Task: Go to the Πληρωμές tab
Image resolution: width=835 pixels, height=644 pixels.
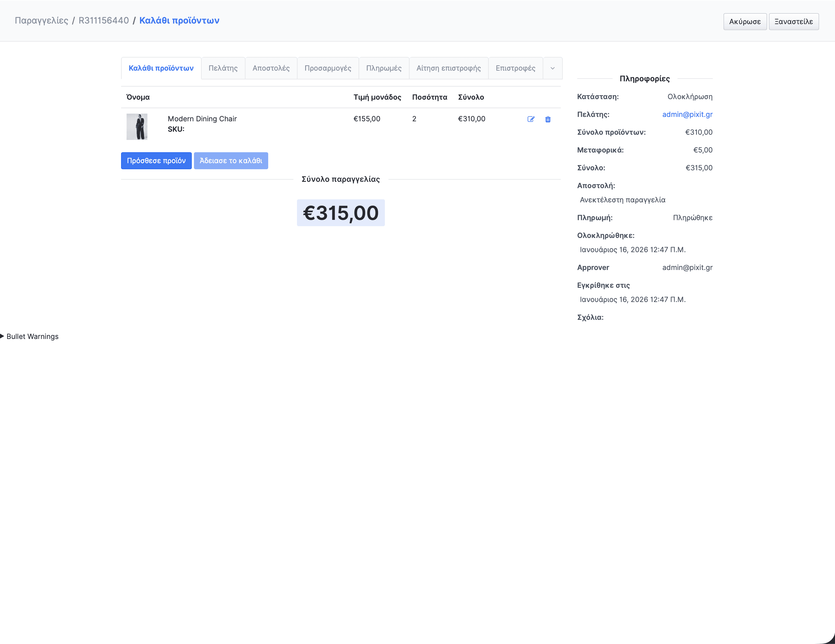Action: (x=384, y=68)
